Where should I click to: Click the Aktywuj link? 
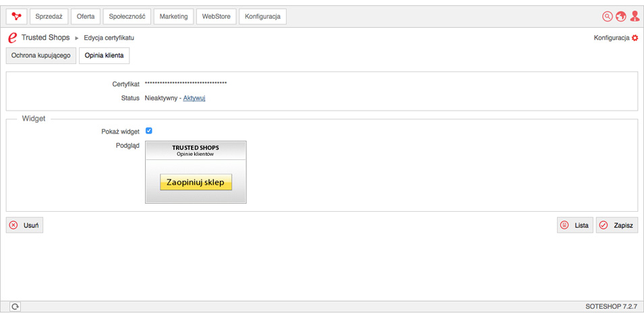tap(194, 98)
